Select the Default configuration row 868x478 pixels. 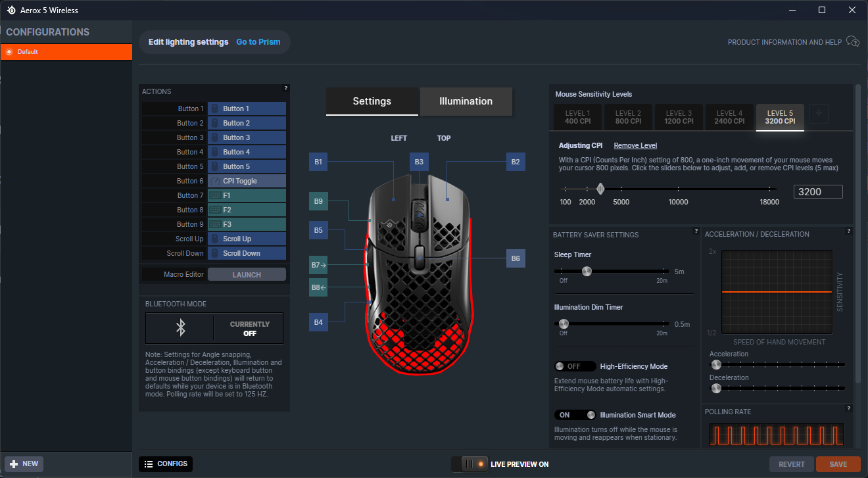click(66, 52)
